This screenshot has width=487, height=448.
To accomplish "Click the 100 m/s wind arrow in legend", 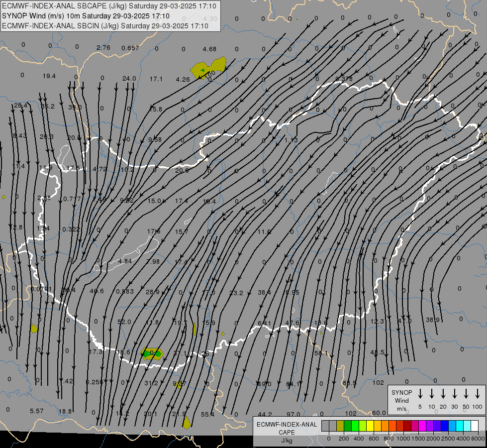I will pos(478,393).
